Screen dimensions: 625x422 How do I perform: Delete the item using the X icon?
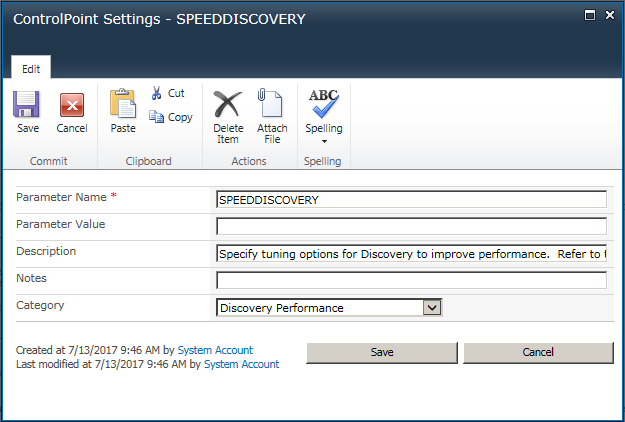pos(228,105)
